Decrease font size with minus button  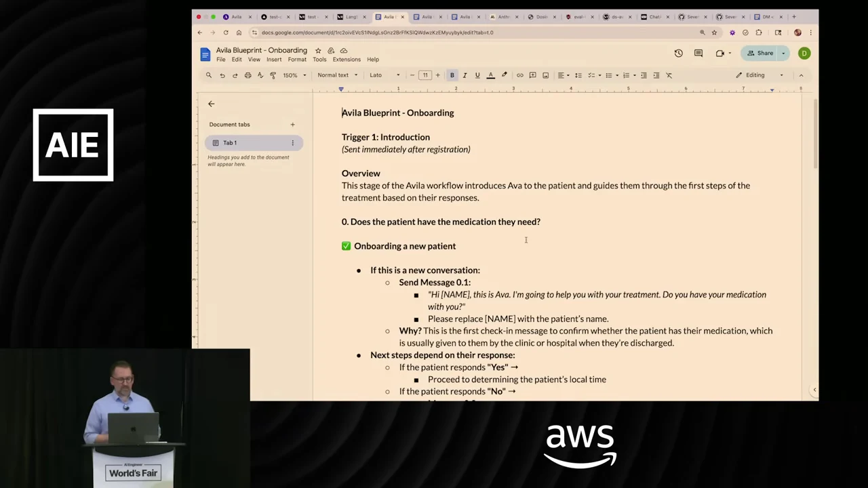pyautogui.click(x=412, y=75)
